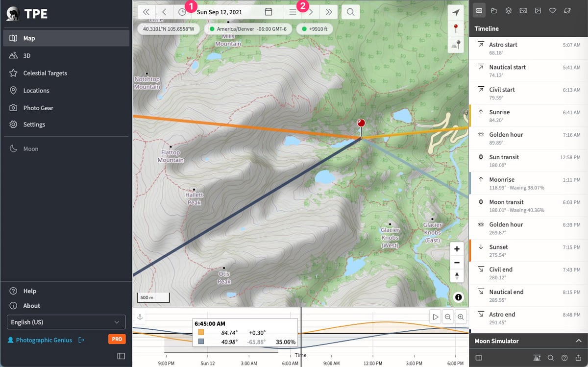Click the anchor icon on the chart
Screen dimensions: 588x367
(x=139, y=317)
